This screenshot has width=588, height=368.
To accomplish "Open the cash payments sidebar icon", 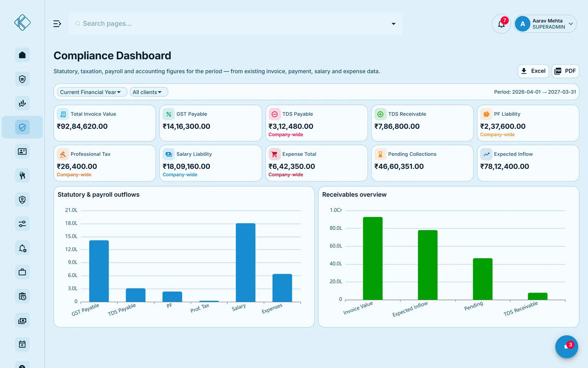I will coord(22,321).
